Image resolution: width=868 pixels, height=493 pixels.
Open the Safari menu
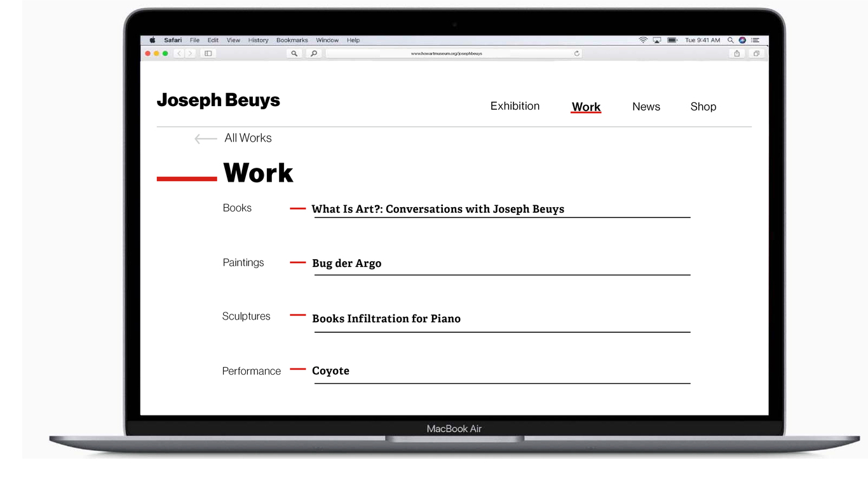pos(173,40)
